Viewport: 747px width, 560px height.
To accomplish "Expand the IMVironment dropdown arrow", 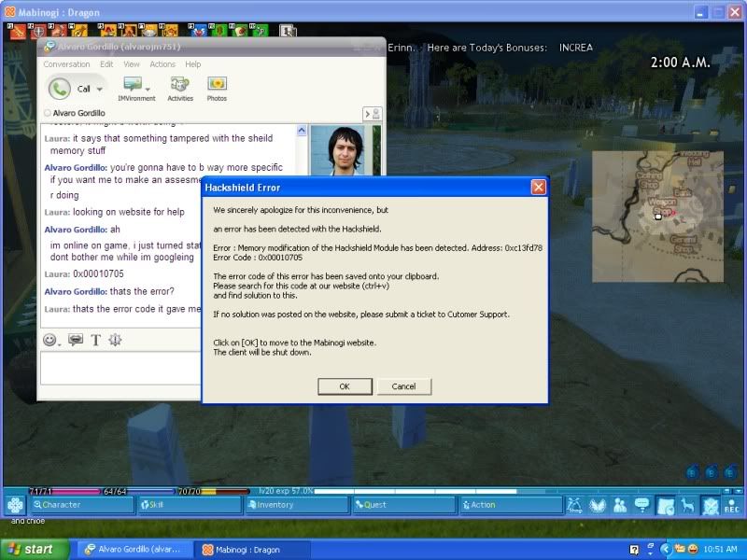I will tap(148, 89).
